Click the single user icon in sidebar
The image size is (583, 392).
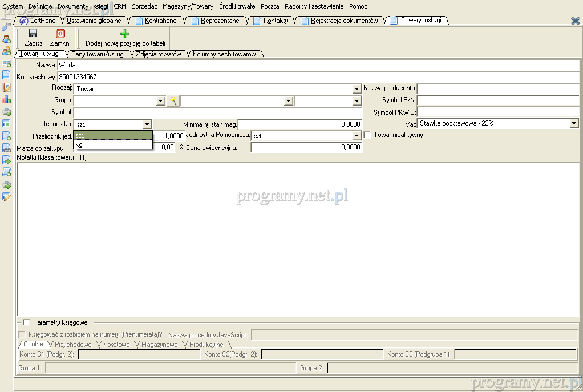(x=6, y=39)
